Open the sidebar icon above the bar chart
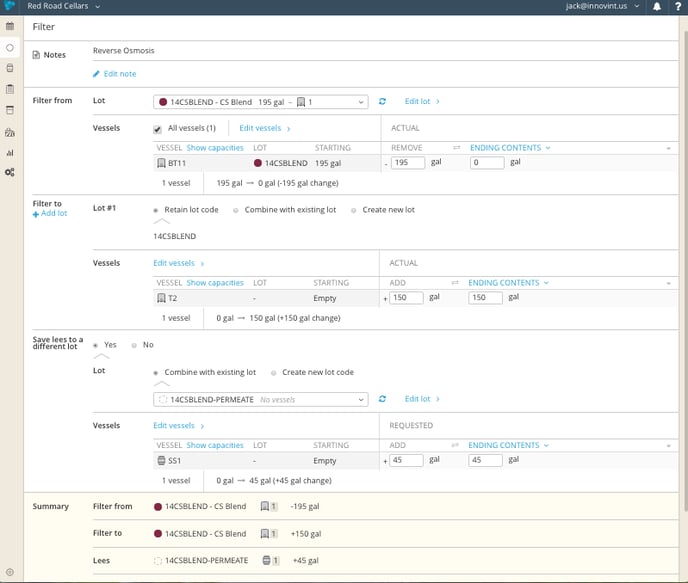The image size is (688, 583). tap(10, 132)
